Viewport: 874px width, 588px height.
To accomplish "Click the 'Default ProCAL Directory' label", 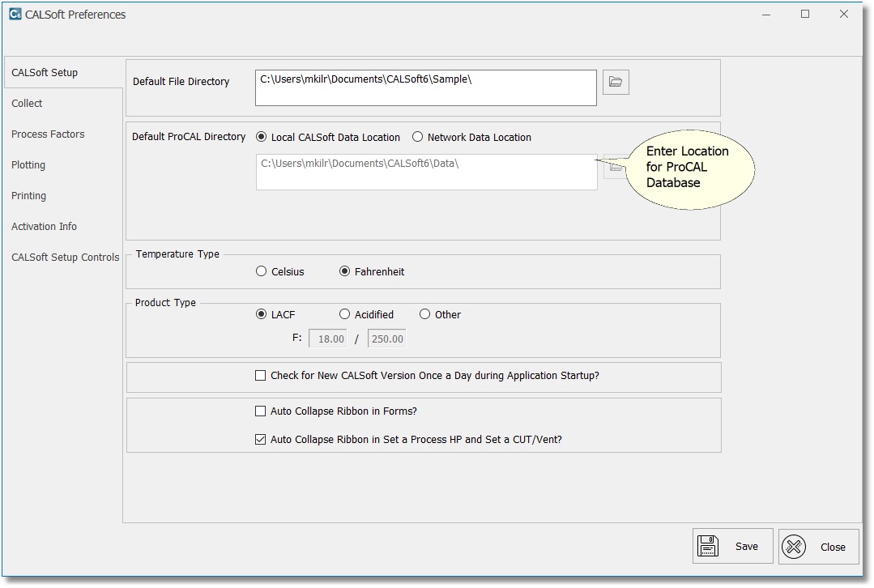I will [x=189, y=137].
